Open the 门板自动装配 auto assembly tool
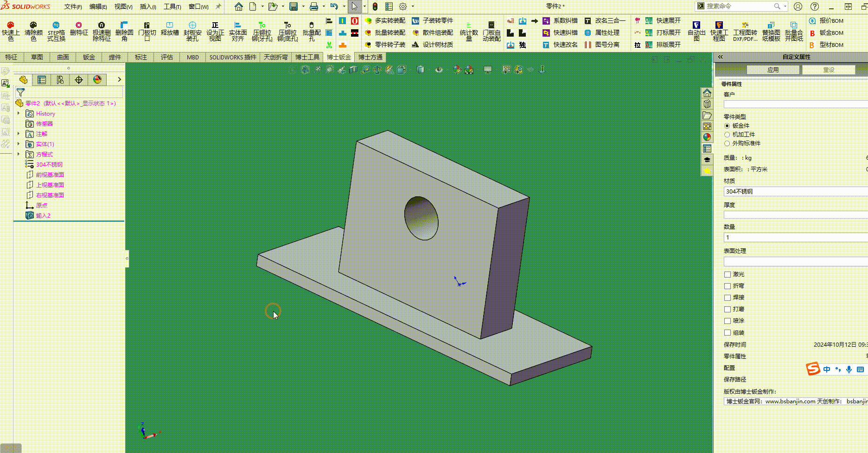The width and height of the screenshot is (868, 453). point(491,31)
